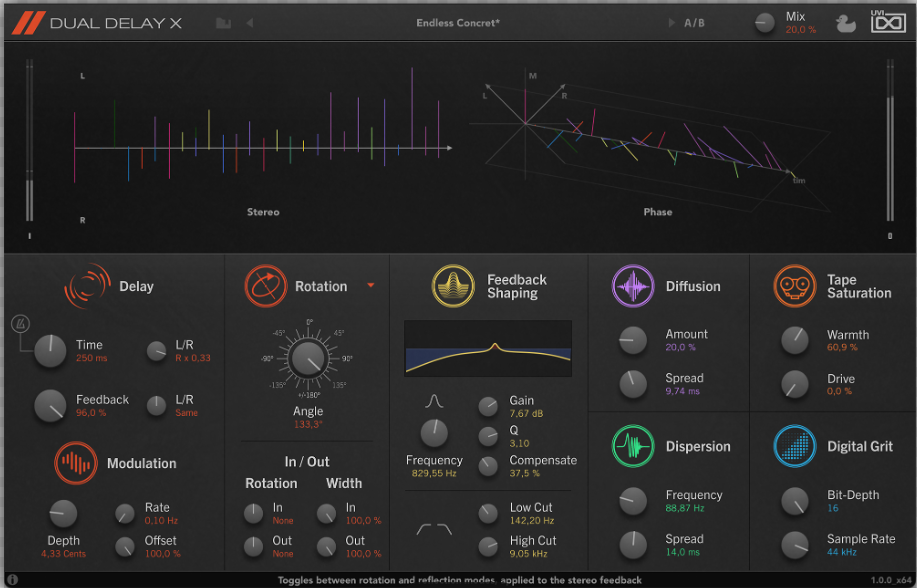Click the feedback EQ curve display
The height and width of the screenshot is (588, 917).
(488, 348)
